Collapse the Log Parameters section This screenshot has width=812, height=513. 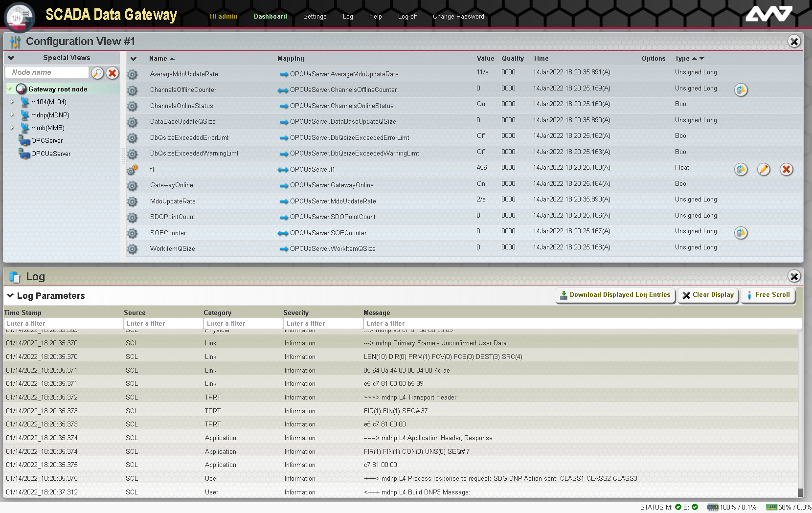[10, 296]
